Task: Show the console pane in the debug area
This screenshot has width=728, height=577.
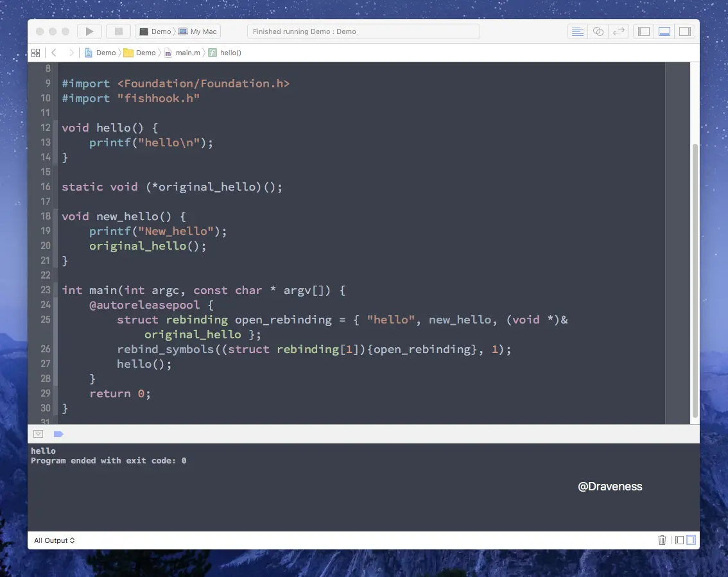Action: pos(691,540)
